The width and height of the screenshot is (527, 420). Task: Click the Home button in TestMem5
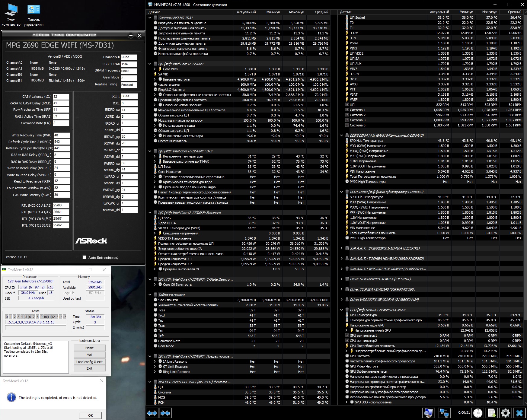tap(90, 348)
